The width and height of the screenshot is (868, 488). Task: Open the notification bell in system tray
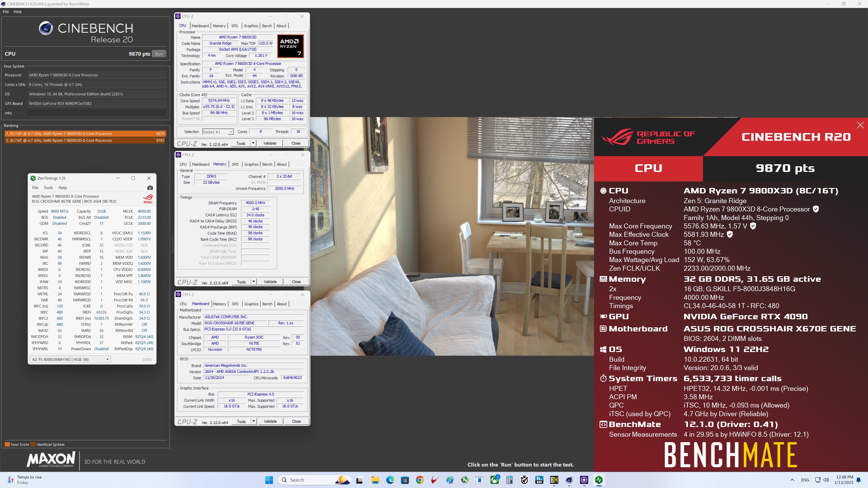pyautogui.click(x=859, y=480)
